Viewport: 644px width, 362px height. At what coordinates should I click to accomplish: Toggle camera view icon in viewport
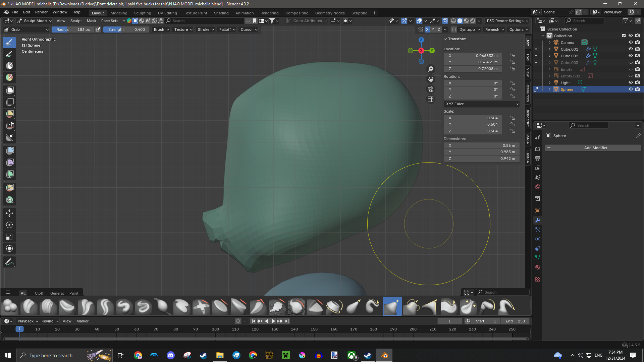pos(431,89)
